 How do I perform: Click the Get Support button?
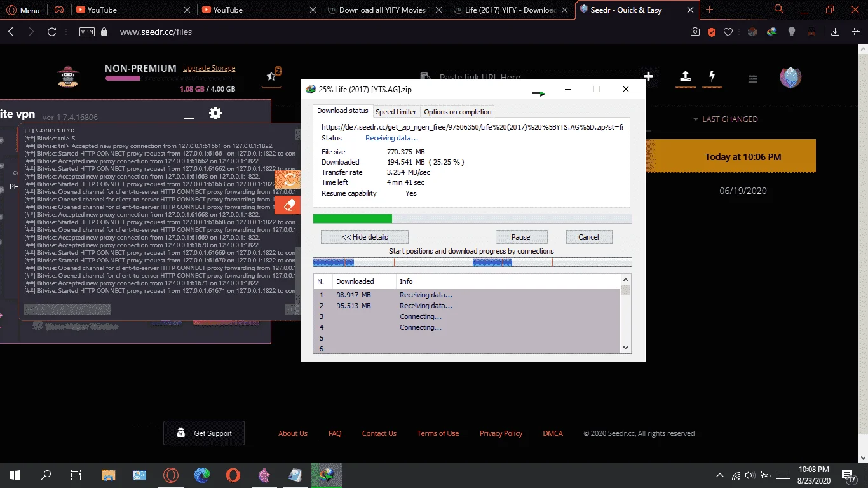pos(204,433)
